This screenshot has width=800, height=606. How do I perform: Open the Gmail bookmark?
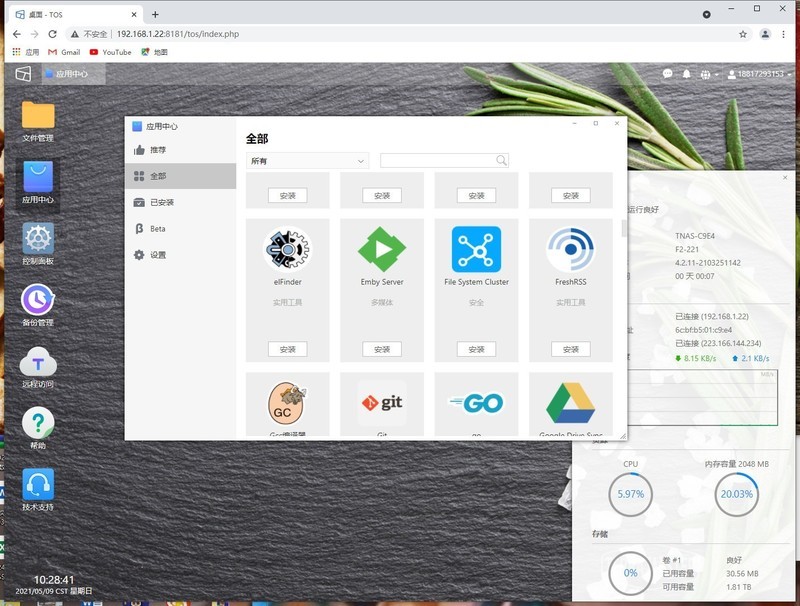[x=64, y=52]
